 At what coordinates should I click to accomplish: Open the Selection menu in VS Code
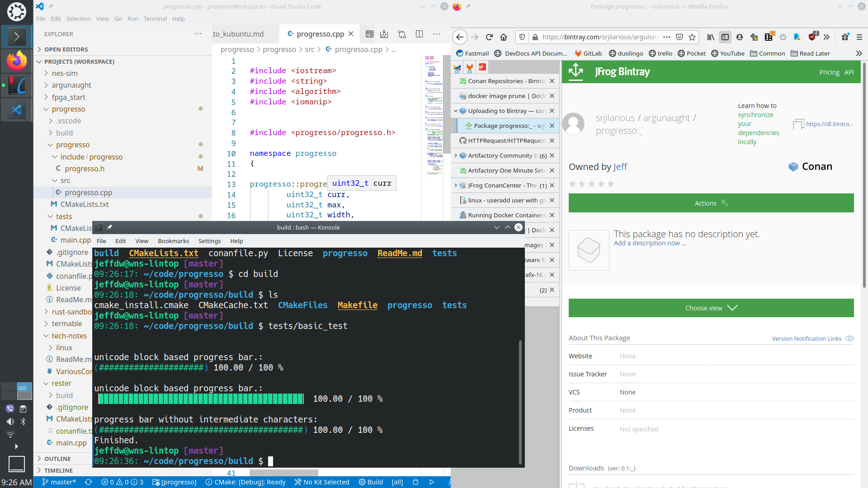click(78, 19)
